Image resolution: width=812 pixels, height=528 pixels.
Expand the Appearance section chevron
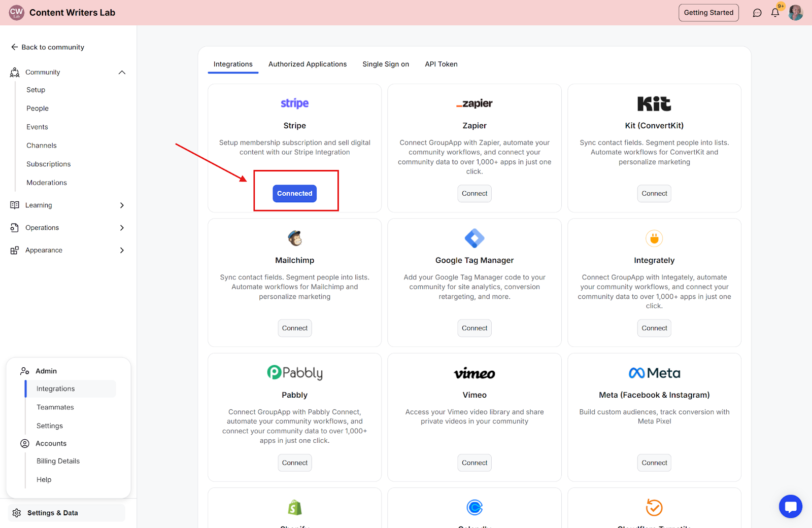point(122,250)
